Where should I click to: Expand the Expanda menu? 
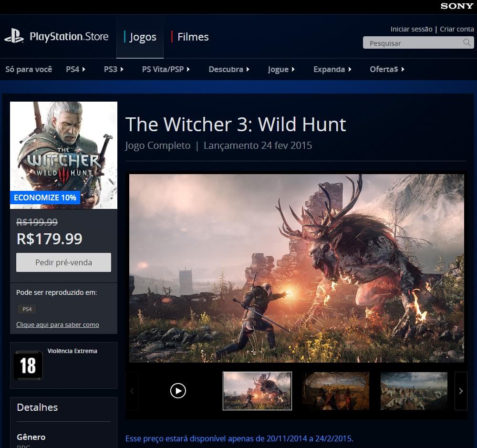[332, 69]
